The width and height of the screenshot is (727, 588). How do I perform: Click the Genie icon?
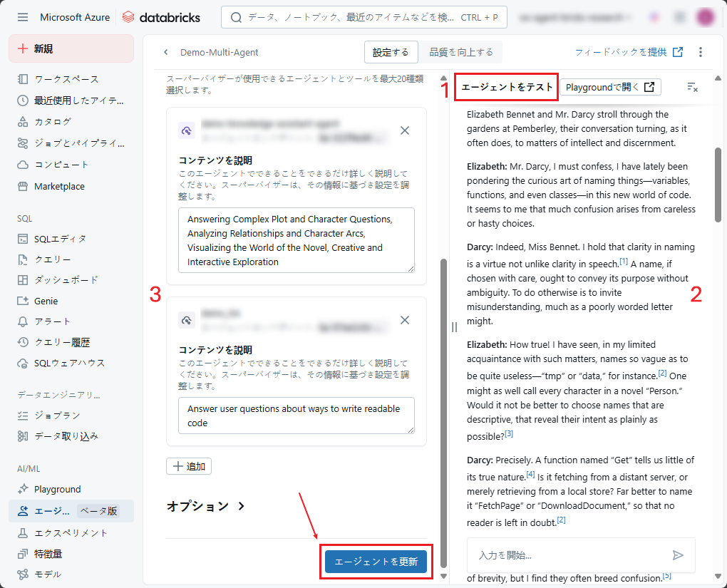(x=23, y=301)
